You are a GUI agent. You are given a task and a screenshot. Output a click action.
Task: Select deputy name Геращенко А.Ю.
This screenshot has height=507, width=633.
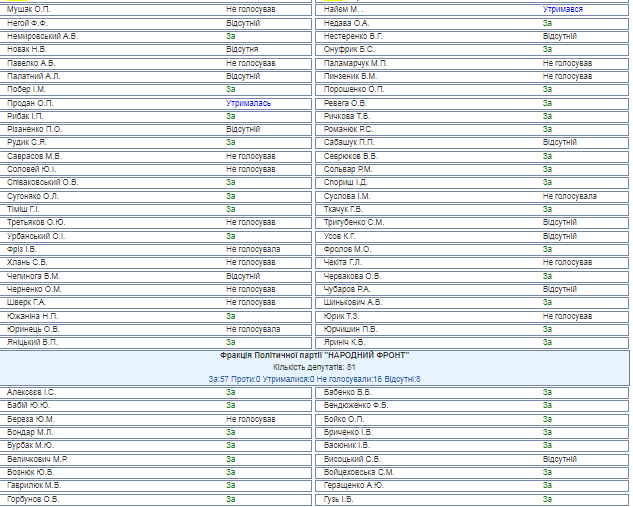(355, 485)
